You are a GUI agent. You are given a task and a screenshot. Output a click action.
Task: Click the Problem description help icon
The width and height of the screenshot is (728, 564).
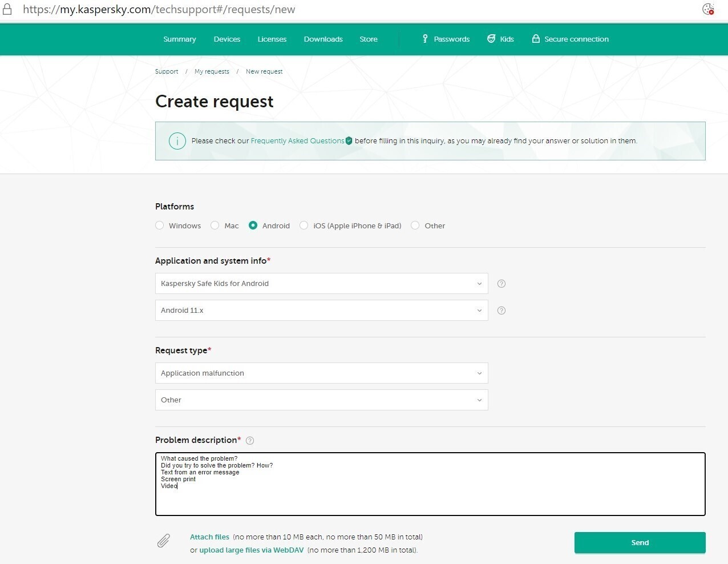[250, 441]
